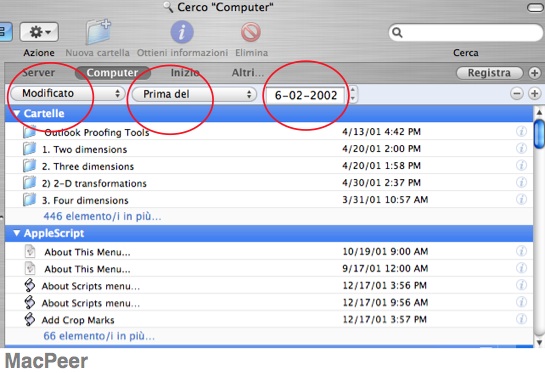Click the Ottieni informazioni info icon

point(182,32)
